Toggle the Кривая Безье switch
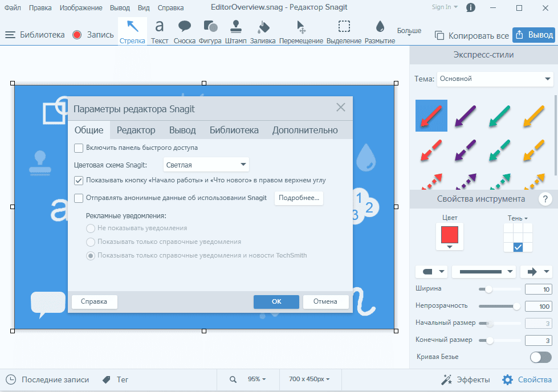Viewport: 558px width, 392px height. (540, 357)
